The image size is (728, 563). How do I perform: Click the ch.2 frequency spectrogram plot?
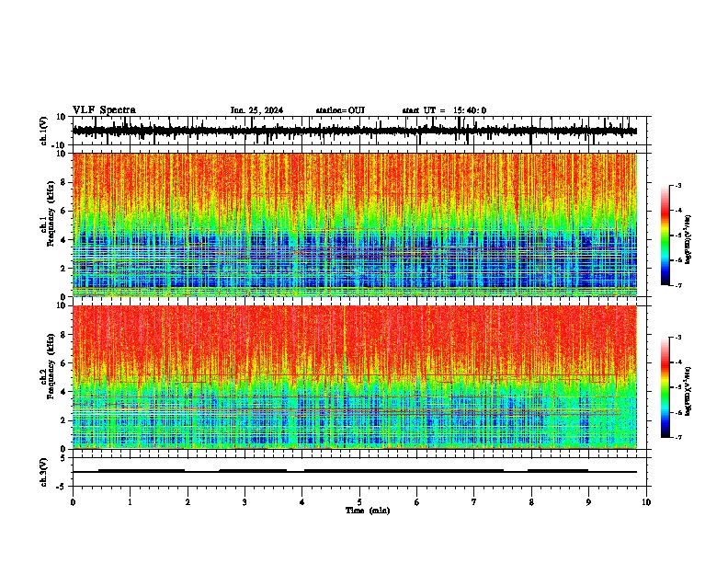[x=355, y=377]
